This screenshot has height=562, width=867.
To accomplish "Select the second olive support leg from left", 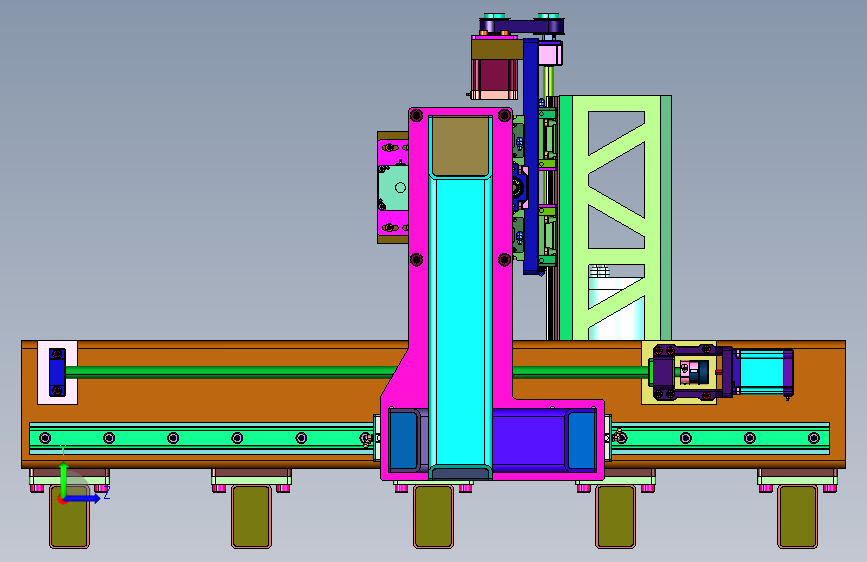I will [x=251, y=517].
